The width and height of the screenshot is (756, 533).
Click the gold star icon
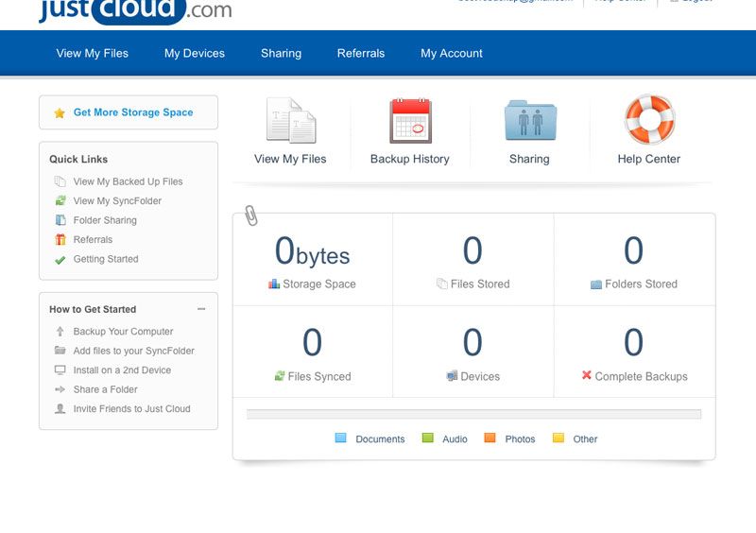coord(60,112)
